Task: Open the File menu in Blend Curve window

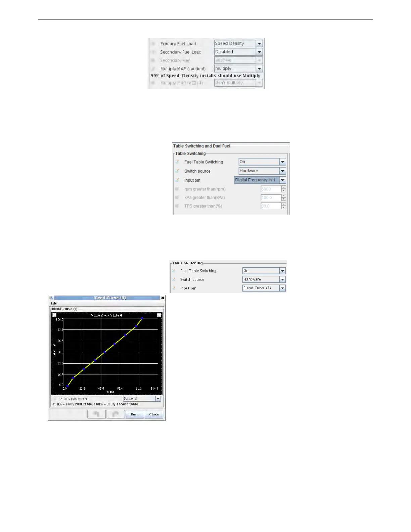Action: 54,303
